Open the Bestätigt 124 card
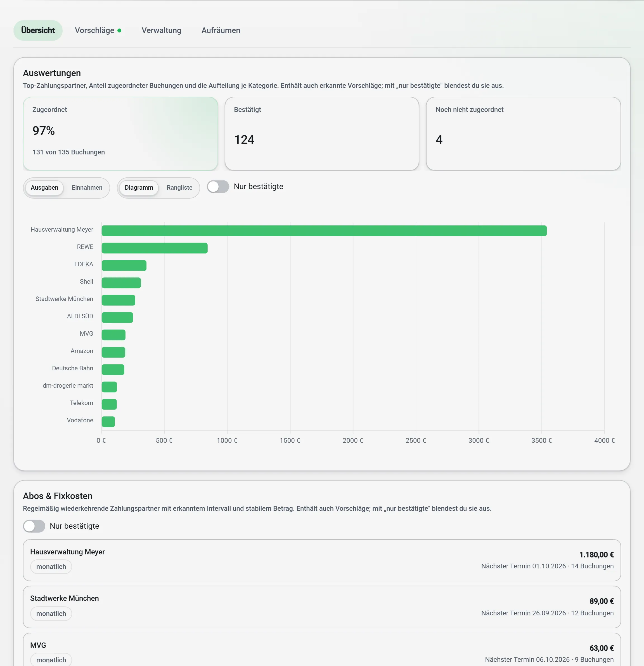 point(322,133)
